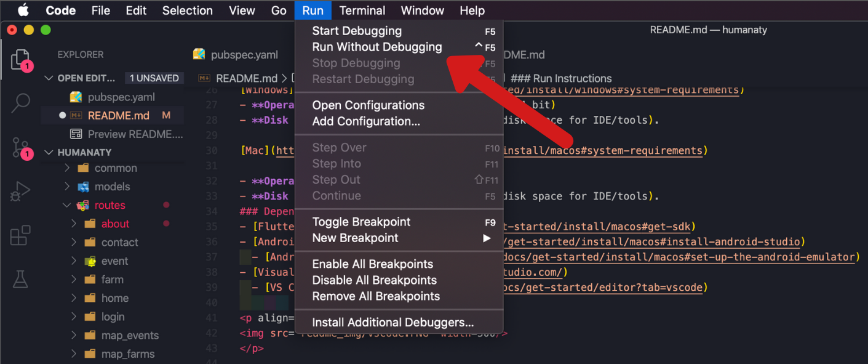Select Open Configurations menu entry

tap(399, 105)
